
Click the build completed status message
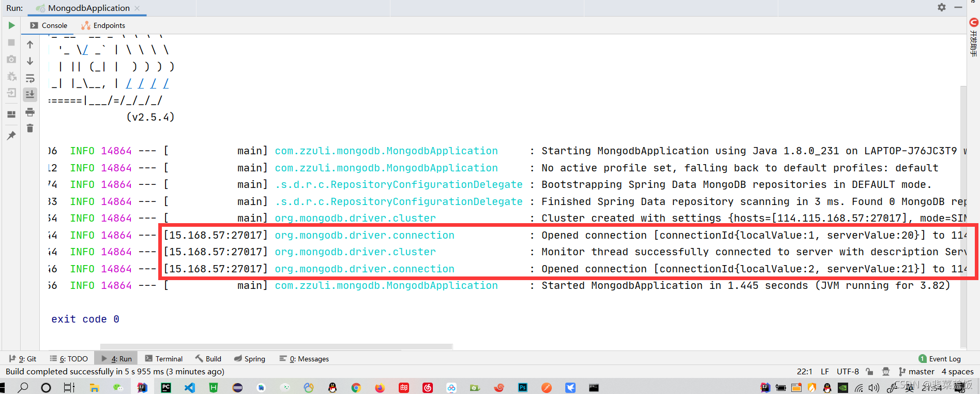(x=115, y=372)
